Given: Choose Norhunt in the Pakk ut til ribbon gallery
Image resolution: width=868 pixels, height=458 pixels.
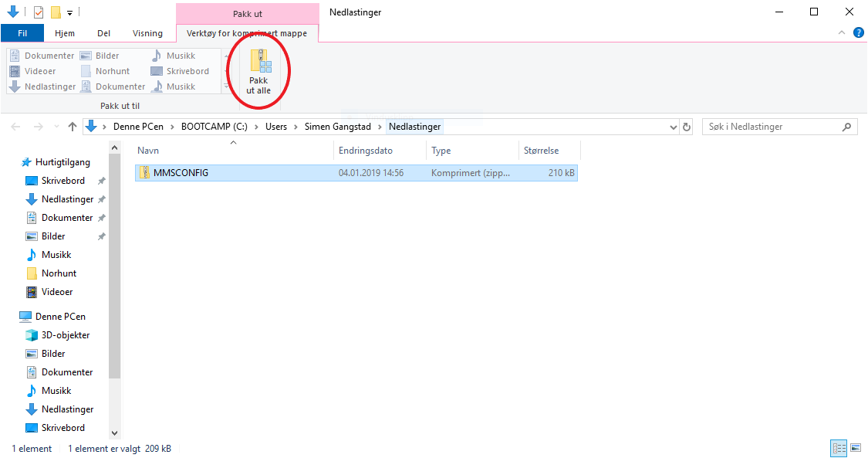Looking at the screenshot, I should coord(105,71).
